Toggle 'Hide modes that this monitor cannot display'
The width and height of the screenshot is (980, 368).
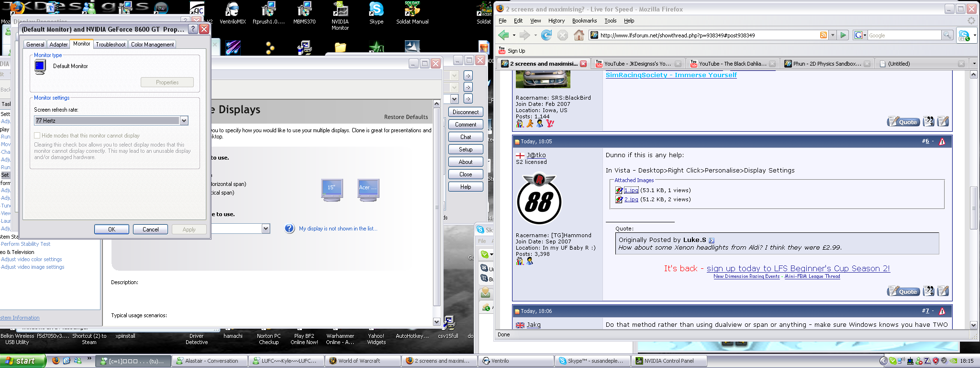pos(37,136)
